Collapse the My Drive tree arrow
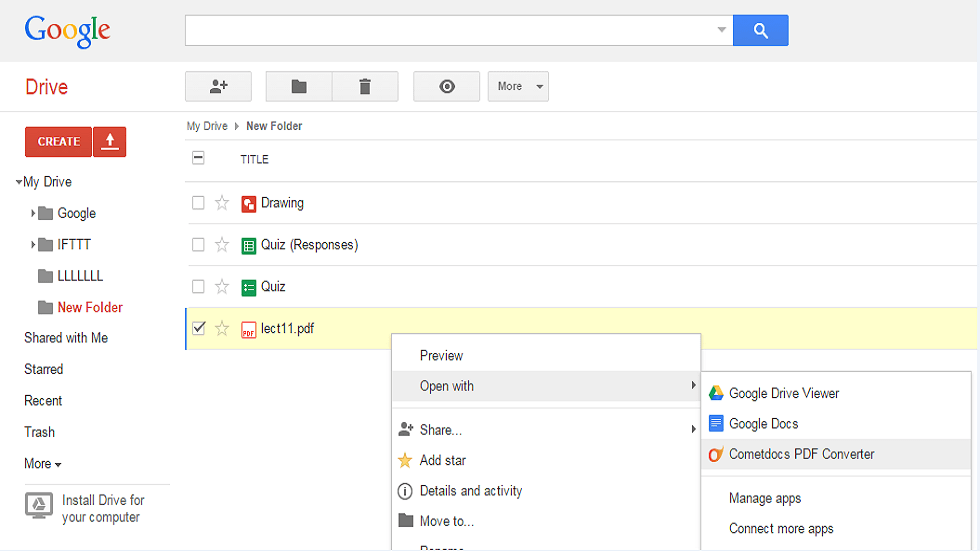Screen dimensions: 980x551 click(19, 182)
